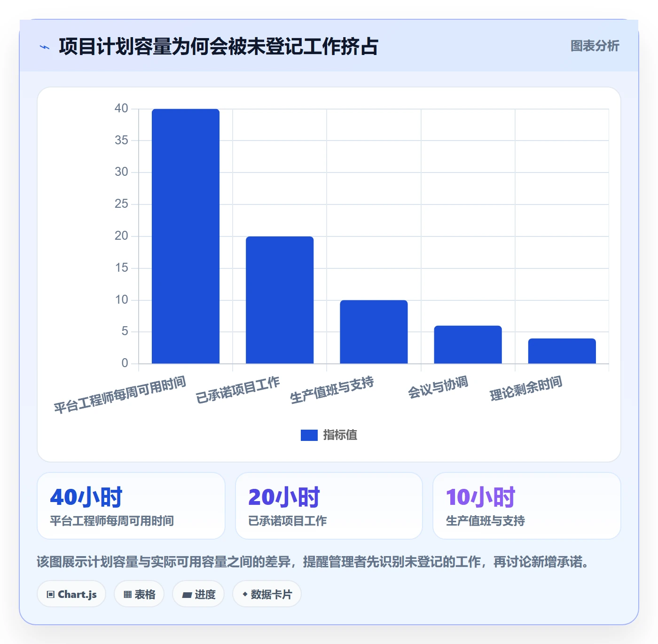The image size is (658, 644).
Task: Open the 40小时 data card
Action: click(x=131, y=506)
